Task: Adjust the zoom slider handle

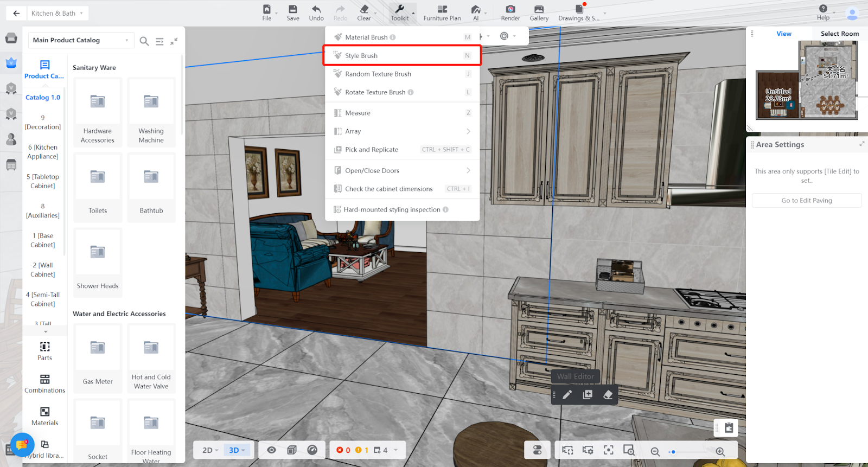Action: (x=673, y=452)
